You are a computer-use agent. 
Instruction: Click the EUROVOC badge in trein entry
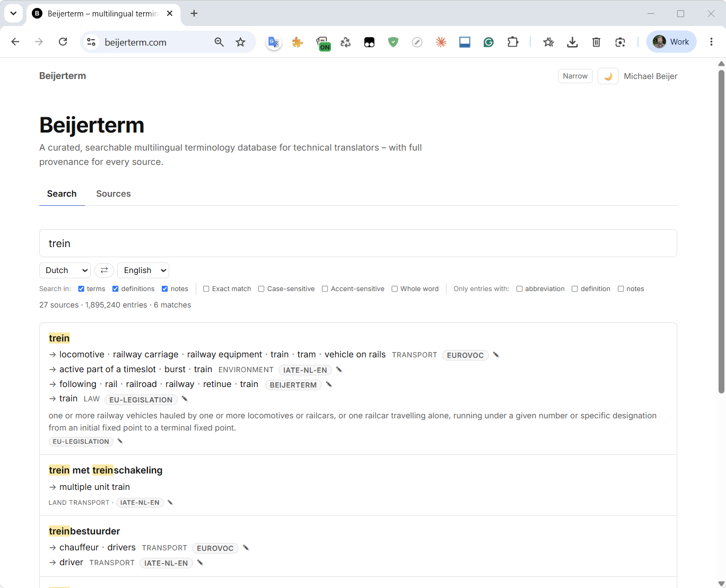click(465, 355)
